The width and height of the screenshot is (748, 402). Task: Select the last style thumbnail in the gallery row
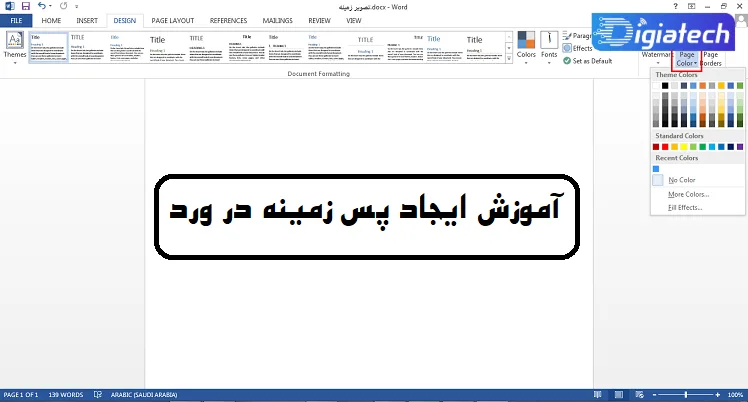pos(485,47)
